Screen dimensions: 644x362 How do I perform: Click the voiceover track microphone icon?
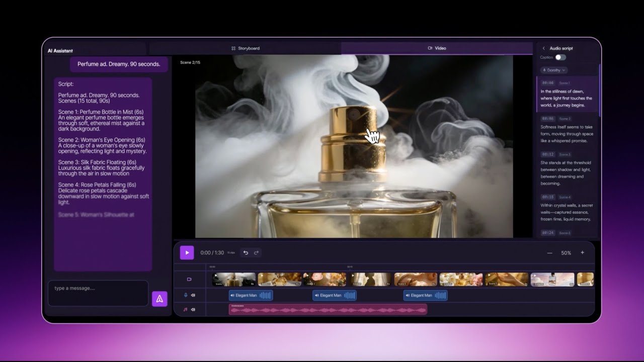186,295
